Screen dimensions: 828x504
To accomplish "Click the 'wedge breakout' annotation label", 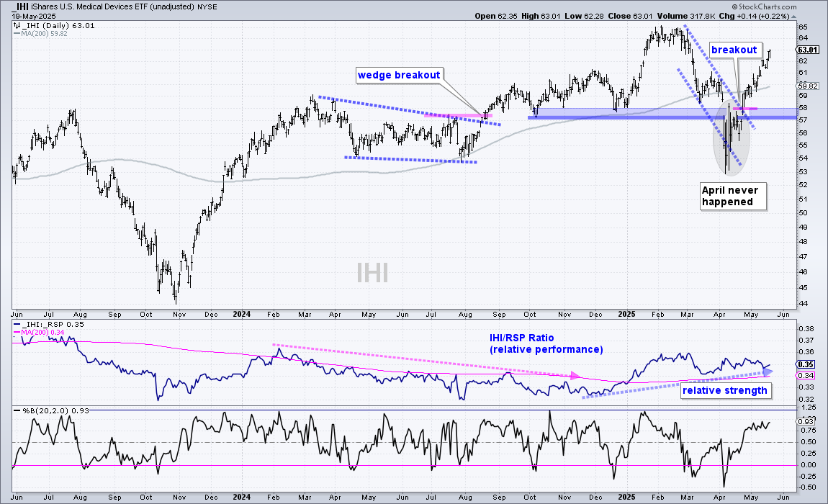I will [x=399, y=75].
